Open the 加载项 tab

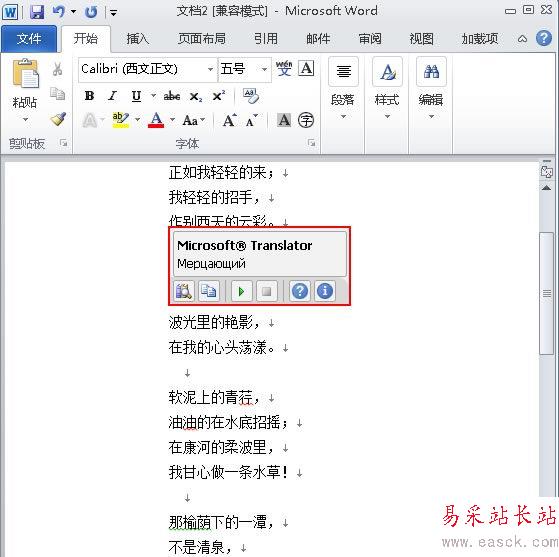[480, 39]
